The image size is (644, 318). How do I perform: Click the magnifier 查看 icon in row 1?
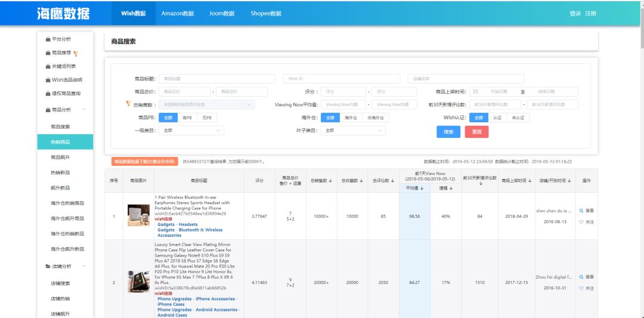(x=581, y=211)
